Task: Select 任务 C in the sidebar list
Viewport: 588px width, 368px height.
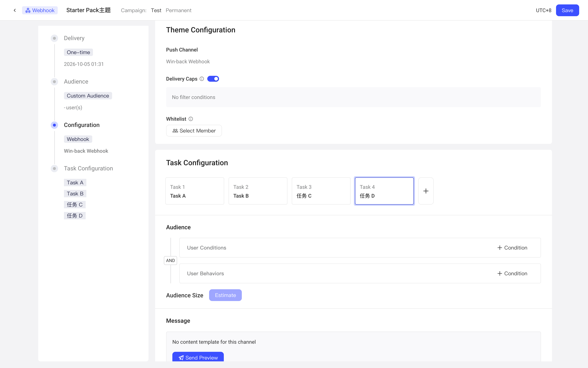Action: [75, 205]
